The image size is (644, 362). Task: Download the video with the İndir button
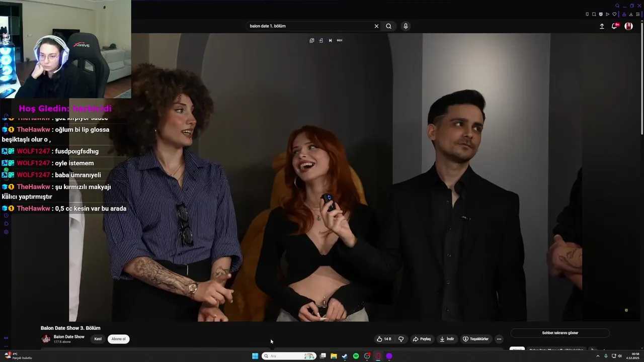click(x=447, y=339)
